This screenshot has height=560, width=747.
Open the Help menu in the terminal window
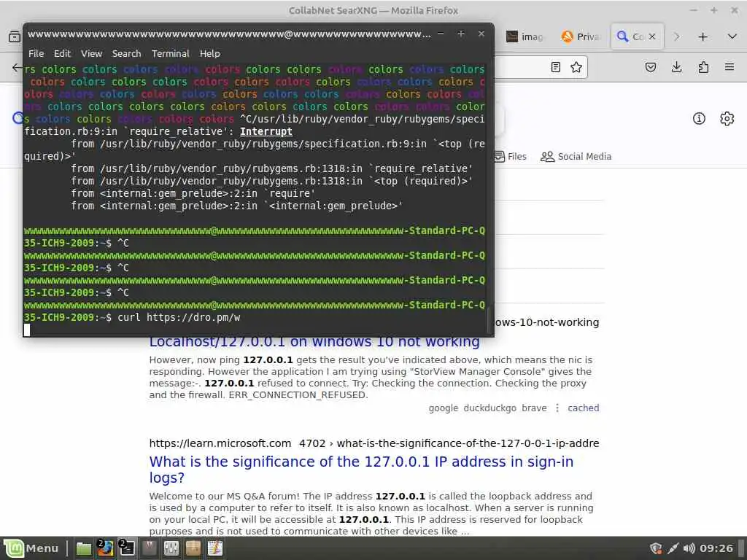209,54
